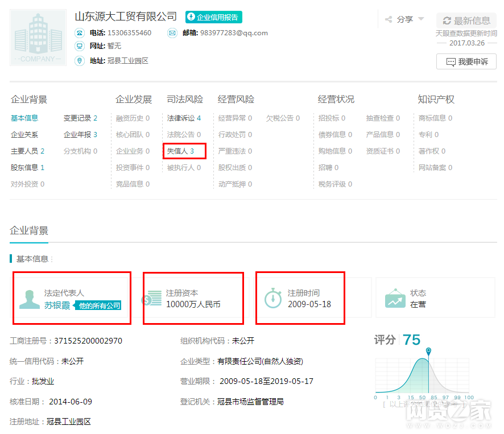Refresh using the 最新信息 button
This screenshot has height=434, width=504.
point(466,20)
